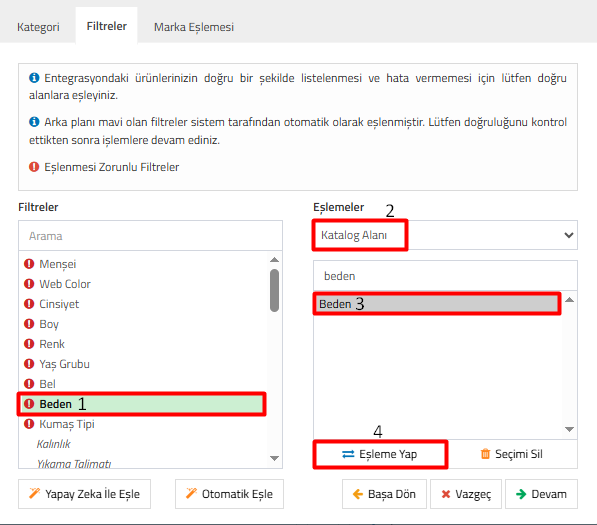Select Beden in the matches list
The image size is (597, 525).
pos(437,304)
